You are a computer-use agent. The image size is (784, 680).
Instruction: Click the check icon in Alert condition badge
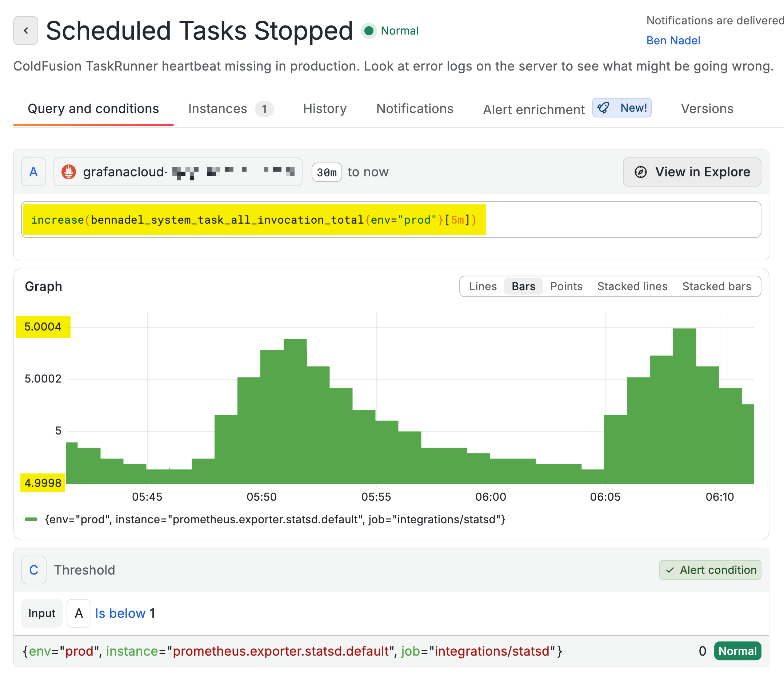click(670, 570)
